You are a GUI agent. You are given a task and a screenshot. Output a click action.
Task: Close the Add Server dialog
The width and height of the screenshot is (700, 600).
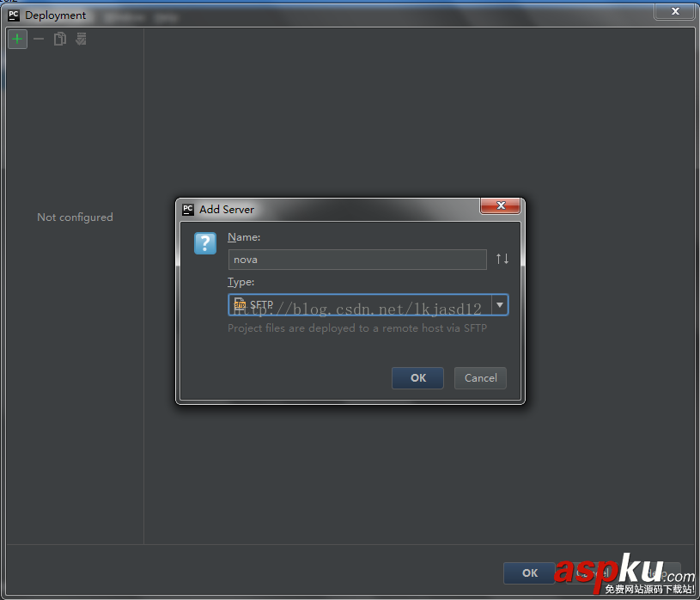(x=501, y=206)
